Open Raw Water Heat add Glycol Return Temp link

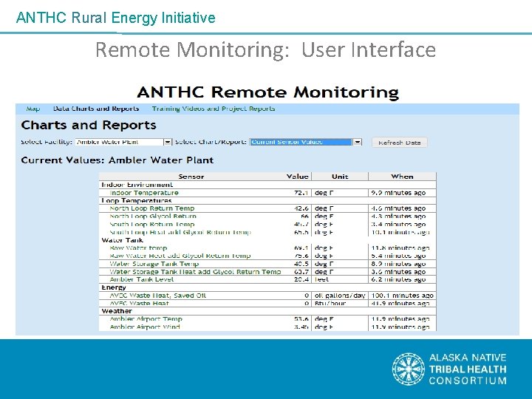click(x=180, y=256)
